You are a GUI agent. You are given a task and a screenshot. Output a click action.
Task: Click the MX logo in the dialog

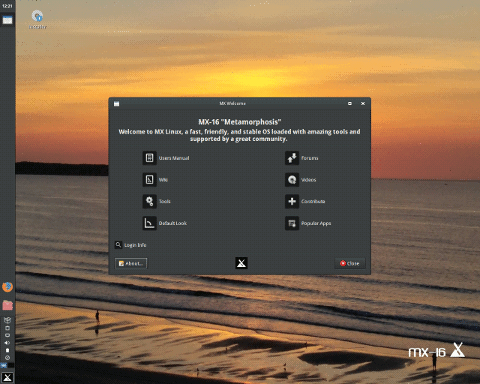[x=241, y=263]
